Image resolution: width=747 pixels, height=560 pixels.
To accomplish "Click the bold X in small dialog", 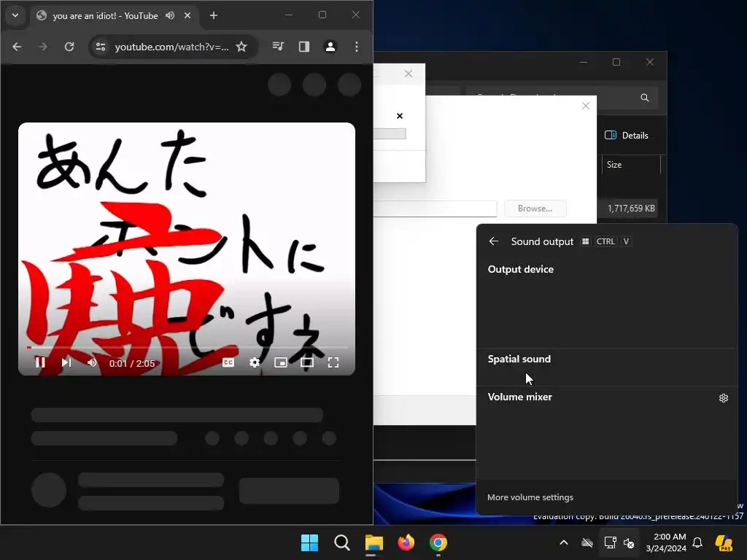I will click(400, 116).
